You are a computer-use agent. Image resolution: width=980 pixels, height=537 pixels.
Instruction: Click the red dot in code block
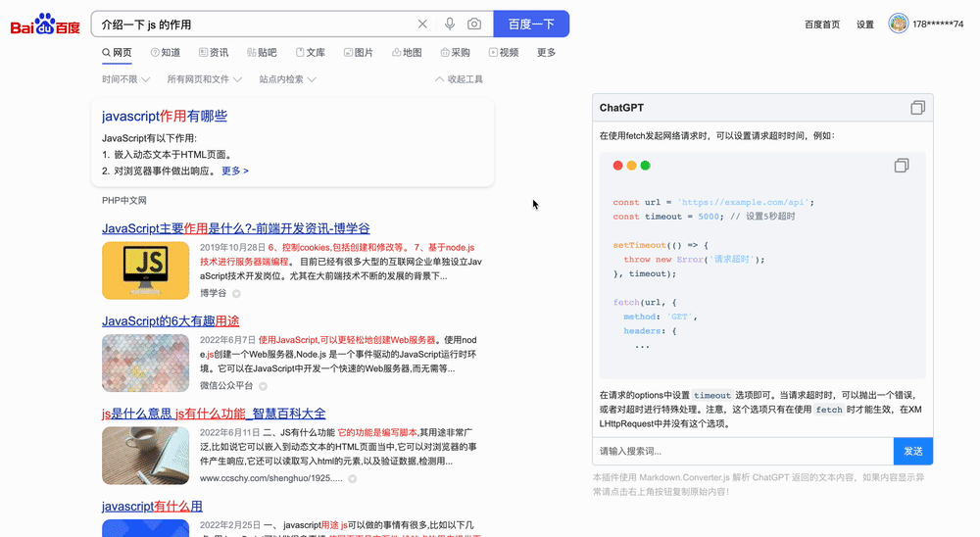tap(617, 165)
